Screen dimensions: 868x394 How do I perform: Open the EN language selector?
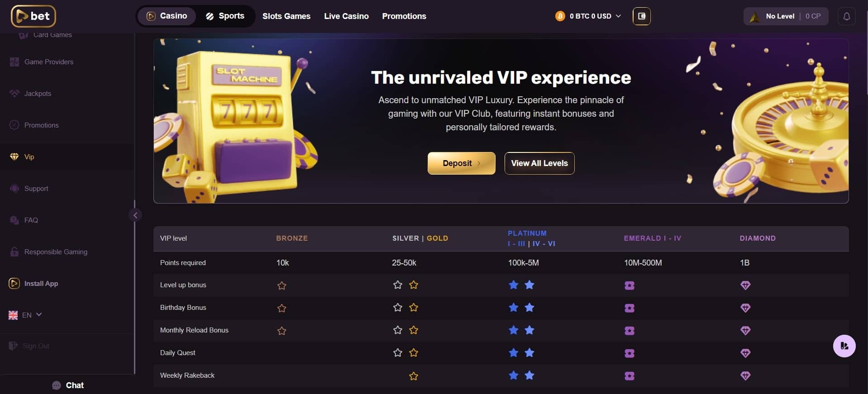click(25, 315)
